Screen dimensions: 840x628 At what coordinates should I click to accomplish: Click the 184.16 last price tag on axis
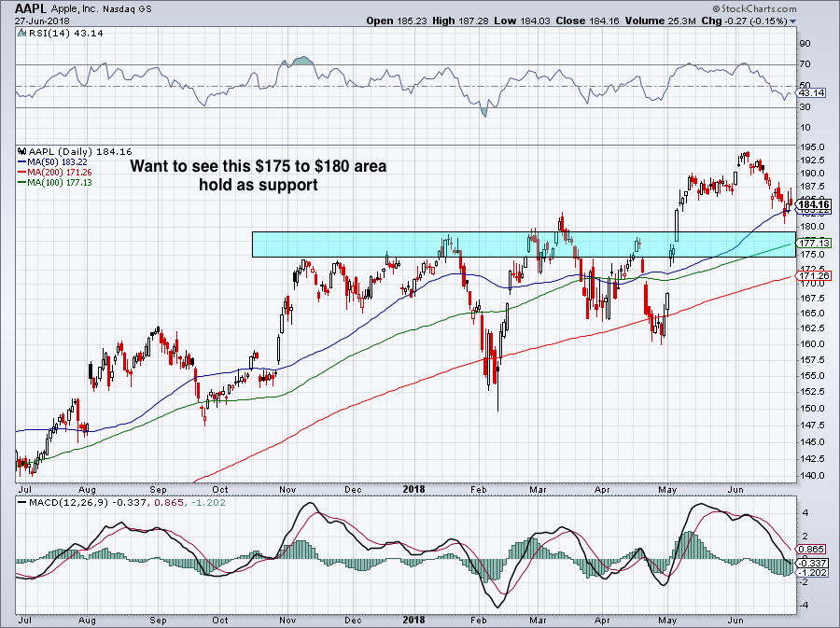tap(814, 204)
